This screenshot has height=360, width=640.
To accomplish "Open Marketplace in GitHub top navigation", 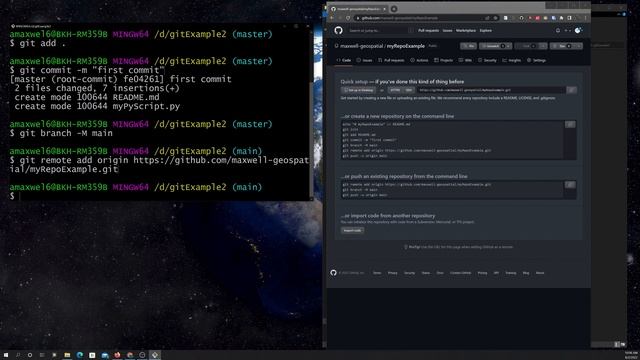I will point(466,31).
